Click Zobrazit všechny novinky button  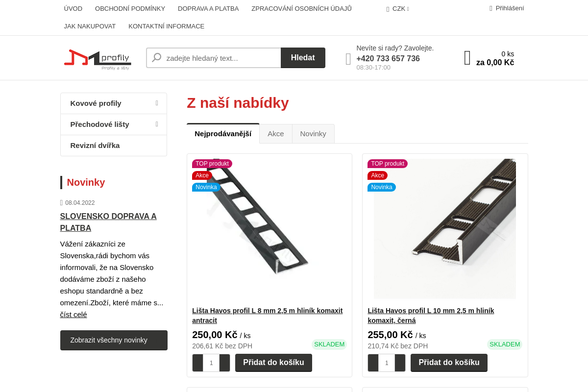114,340
